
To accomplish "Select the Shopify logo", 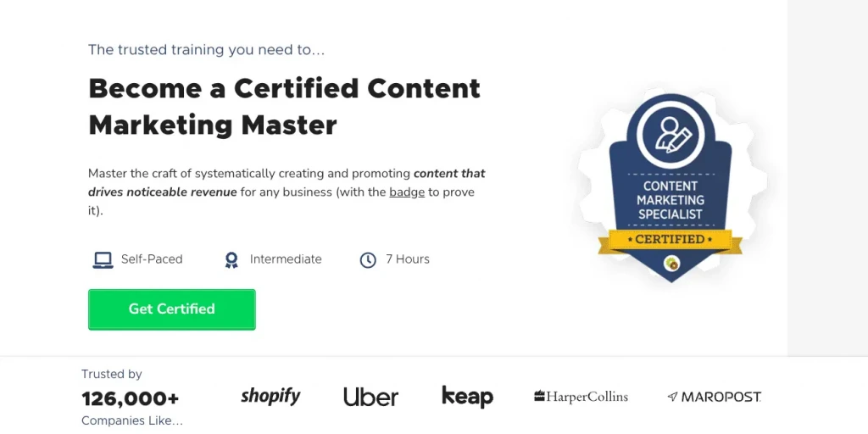I will (x=270, y=397).
